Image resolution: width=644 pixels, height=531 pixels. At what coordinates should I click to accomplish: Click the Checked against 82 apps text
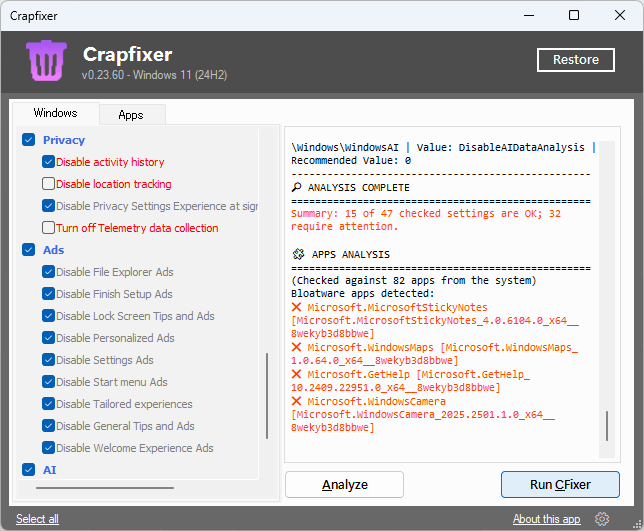coord(414,280)
